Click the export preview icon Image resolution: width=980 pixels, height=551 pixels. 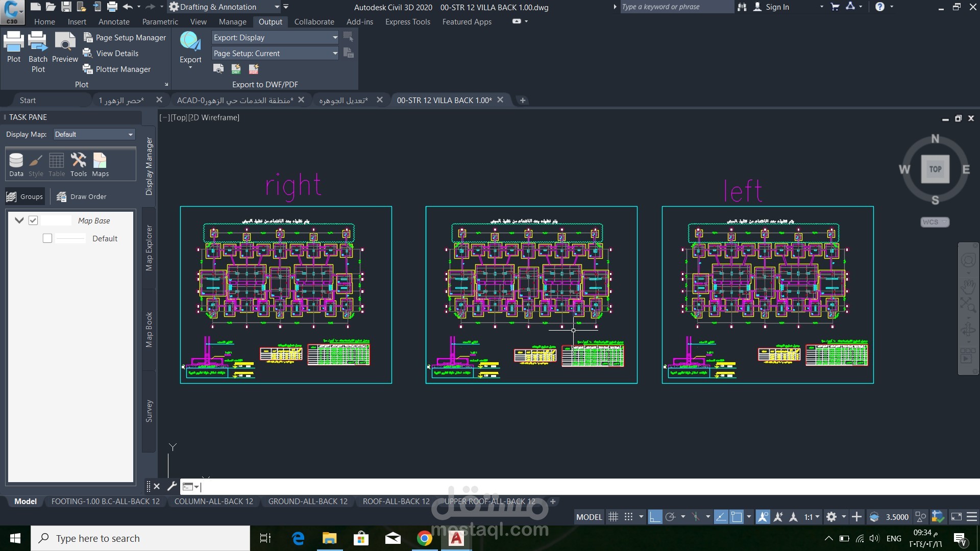(x=218, y=69)
